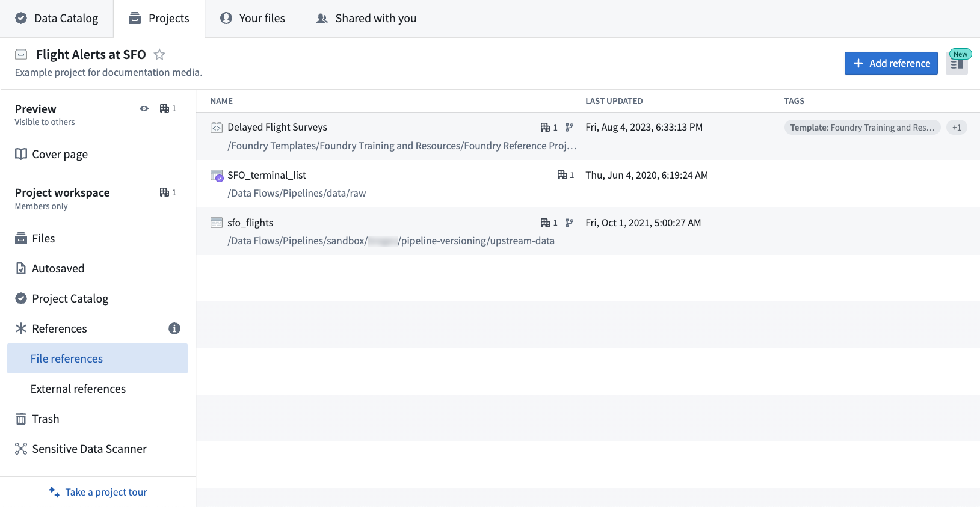Select File references
Screen dimensions: 980x507
[x=97, y=358]
